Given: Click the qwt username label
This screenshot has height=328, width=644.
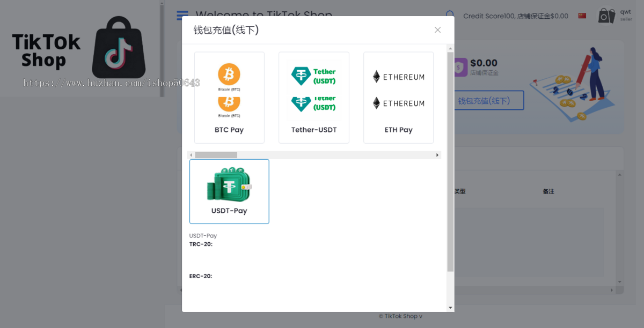Looking at the screenshot, I should pos(626,12).
